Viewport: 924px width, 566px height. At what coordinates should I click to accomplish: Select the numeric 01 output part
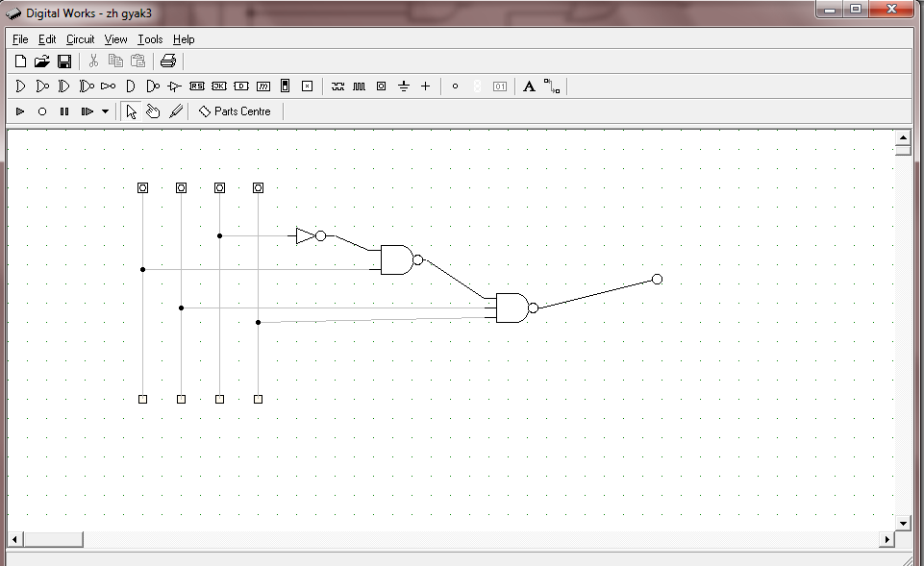click(500, 86)
